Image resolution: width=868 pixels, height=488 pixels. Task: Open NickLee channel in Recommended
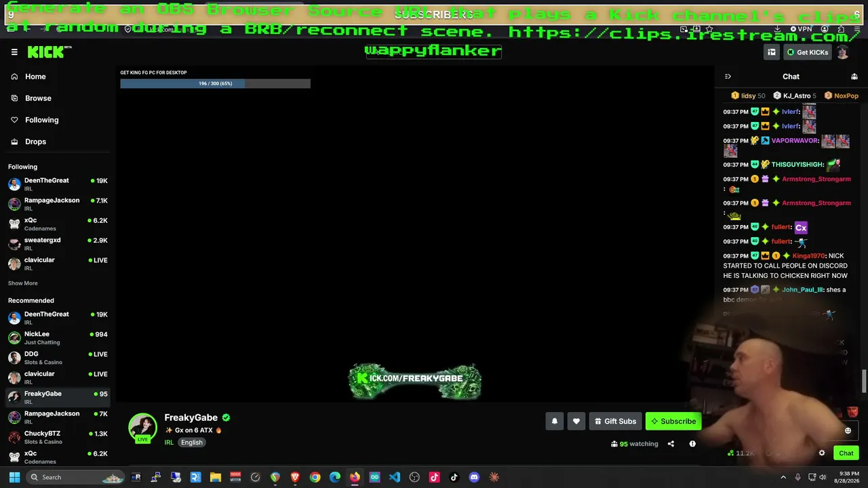[58, 338]
